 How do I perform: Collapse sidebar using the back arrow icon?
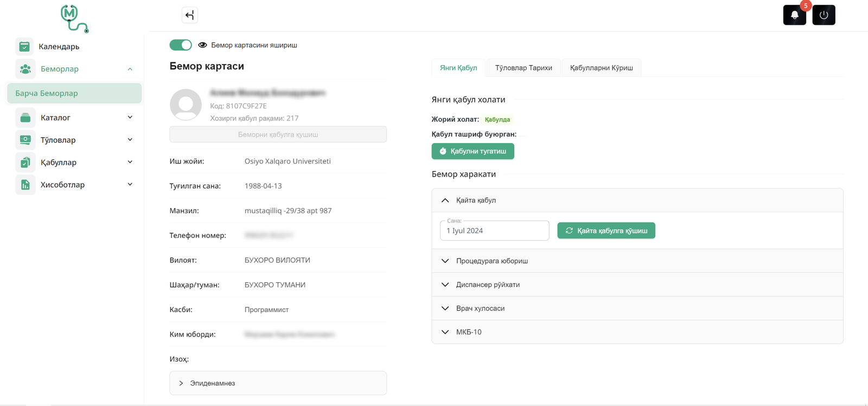tap(189, 15)
